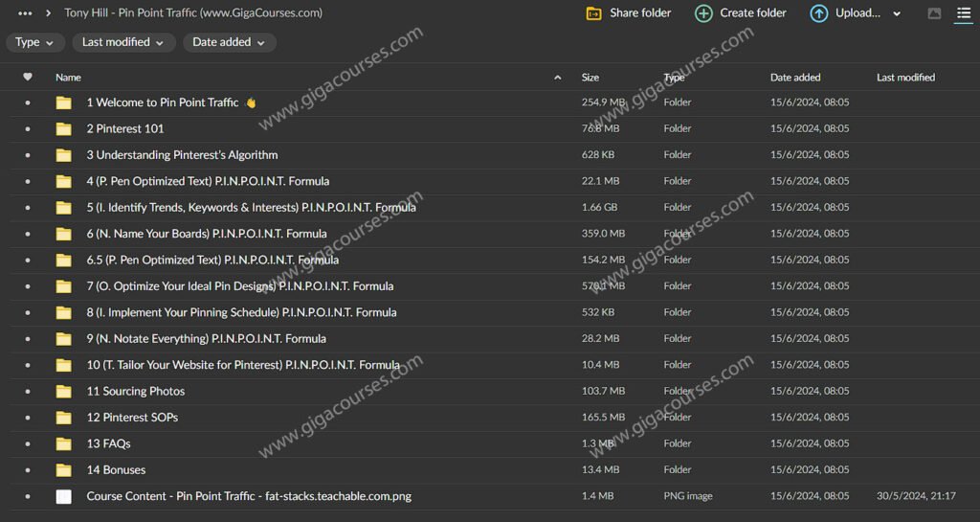
Task: Select 3 Understanding Pinterest's Algorithm row name
Action: (x=182, y=155)
